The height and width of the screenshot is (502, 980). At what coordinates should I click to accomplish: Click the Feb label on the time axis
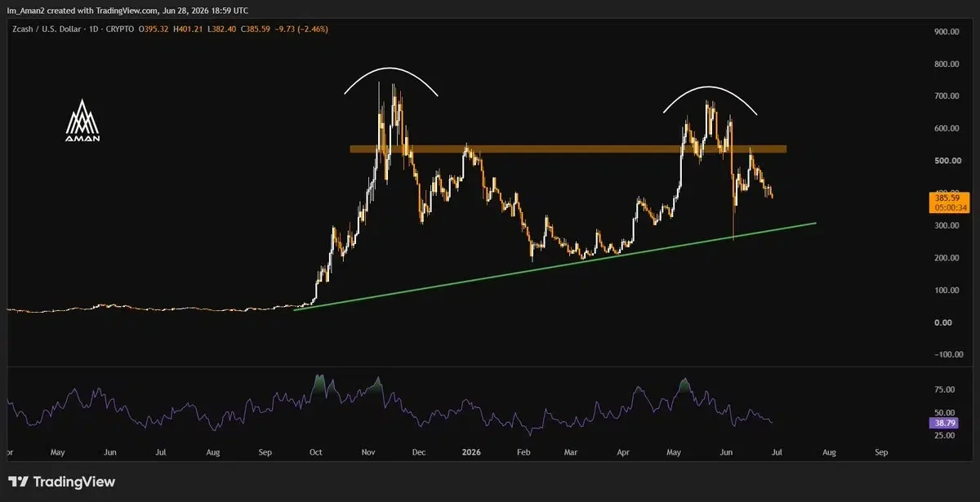tap(523, 451)
